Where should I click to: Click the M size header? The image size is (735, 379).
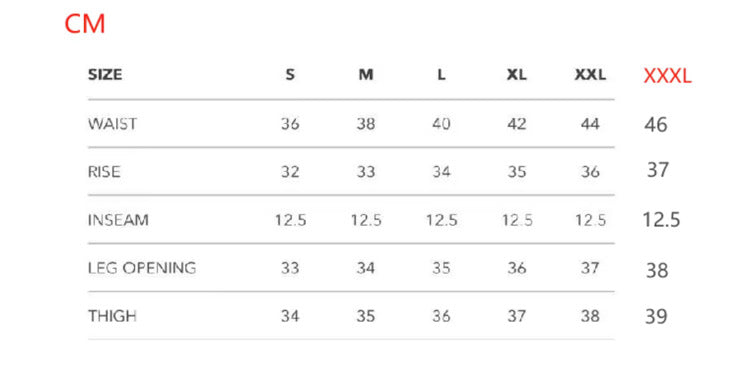pos(366,74)
